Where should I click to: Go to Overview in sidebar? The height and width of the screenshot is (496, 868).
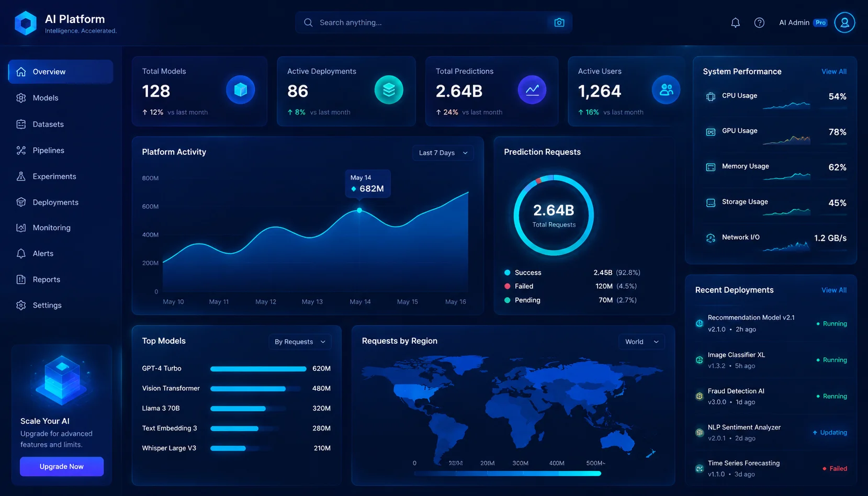pyautogui.click(x=61, y=72)
